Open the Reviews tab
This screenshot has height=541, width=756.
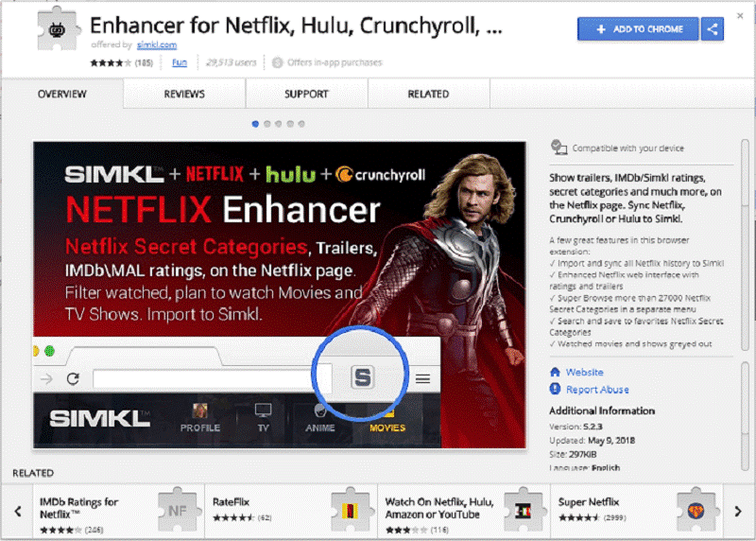click(x=184, y=95)
